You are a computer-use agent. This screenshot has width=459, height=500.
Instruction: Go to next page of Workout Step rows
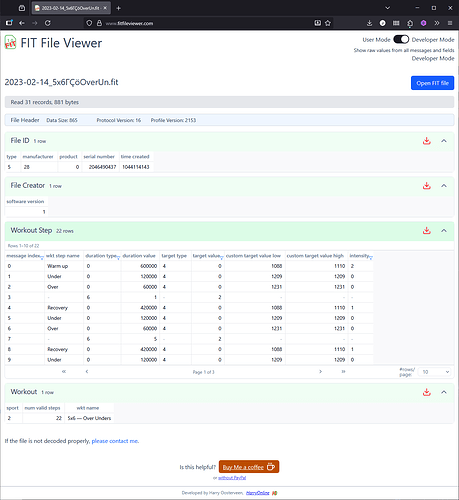[x=320, y=371]
